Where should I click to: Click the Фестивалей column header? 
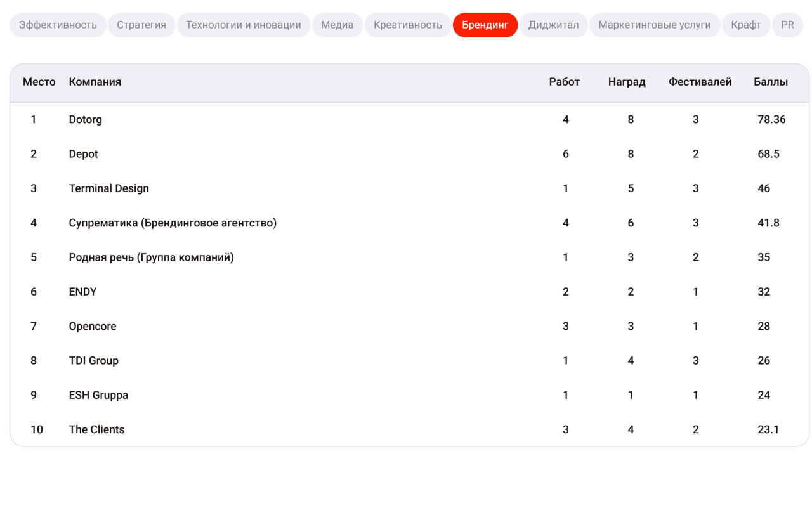700,82
